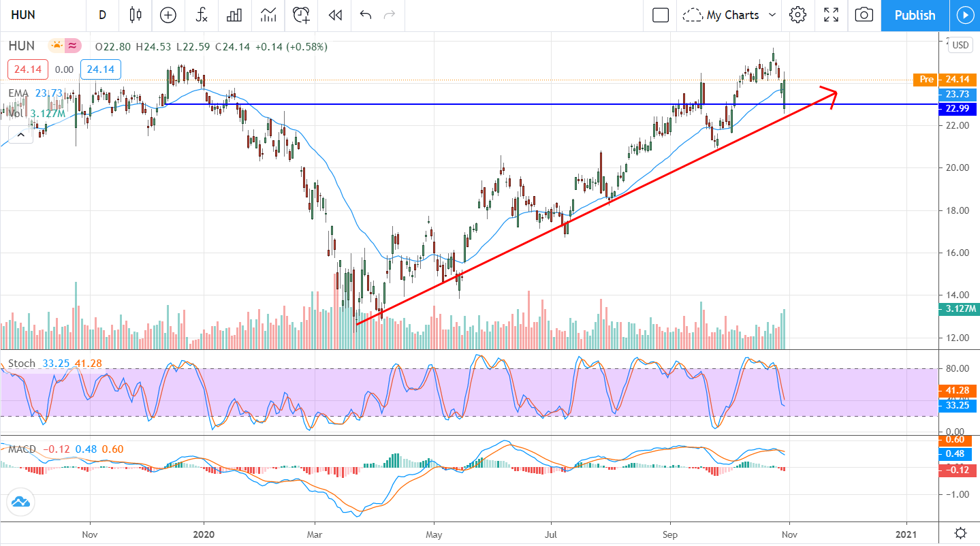Open the candlestick chart style selector
This screenshot has width=980, height=546.
point(135,15)
